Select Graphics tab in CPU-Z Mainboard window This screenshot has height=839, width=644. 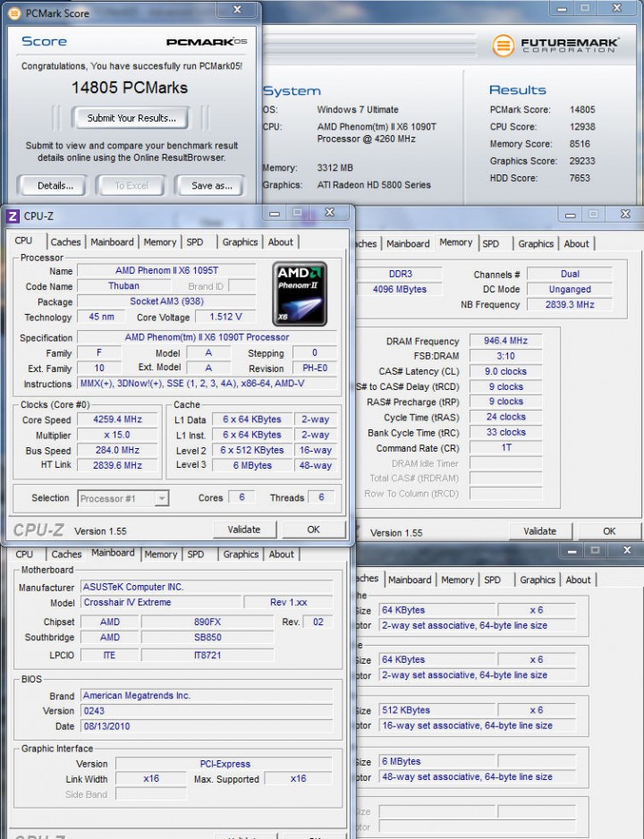(241, 555)
